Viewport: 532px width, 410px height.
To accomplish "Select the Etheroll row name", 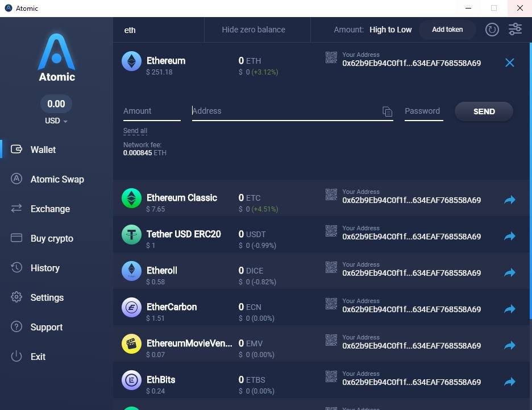I will [161, 271].
